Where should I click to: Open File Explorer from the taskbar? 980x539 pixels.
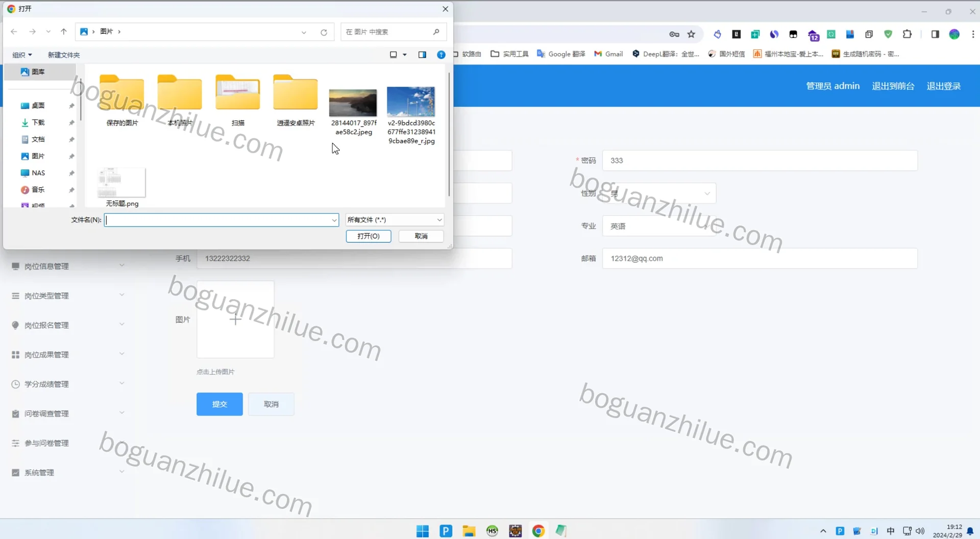pyautogui.click(x=469, y=531)
